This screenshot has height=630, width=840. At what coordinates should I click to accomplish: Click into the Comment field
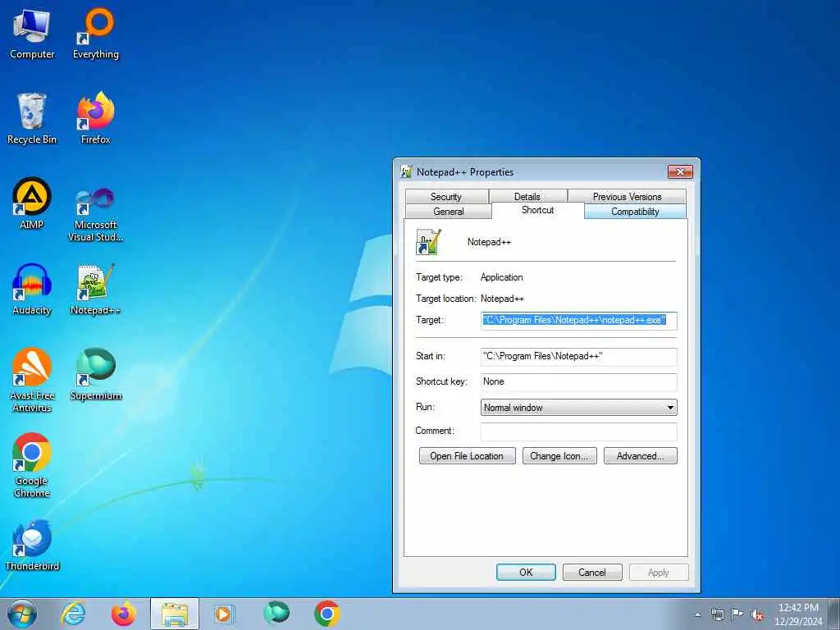pos(578,431)
